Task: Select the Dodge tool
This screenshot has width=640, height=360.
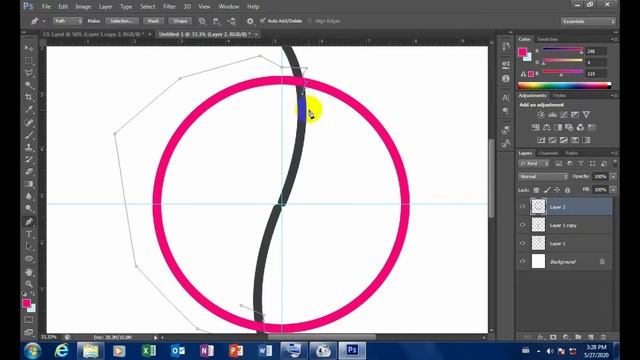Action: [29, 209]
